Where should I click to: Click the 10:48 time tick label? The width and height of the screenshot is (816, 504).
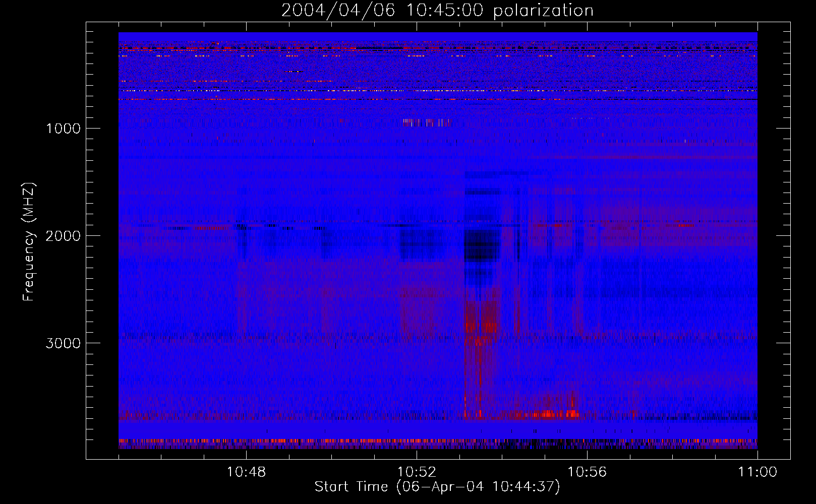246,472
